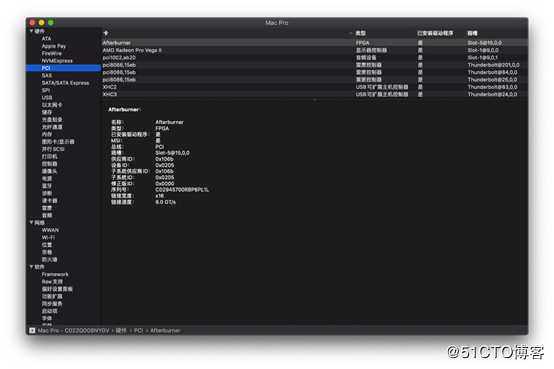
Task: Open SATA/SATA Express in the sidebar
Action: (65, 83)
